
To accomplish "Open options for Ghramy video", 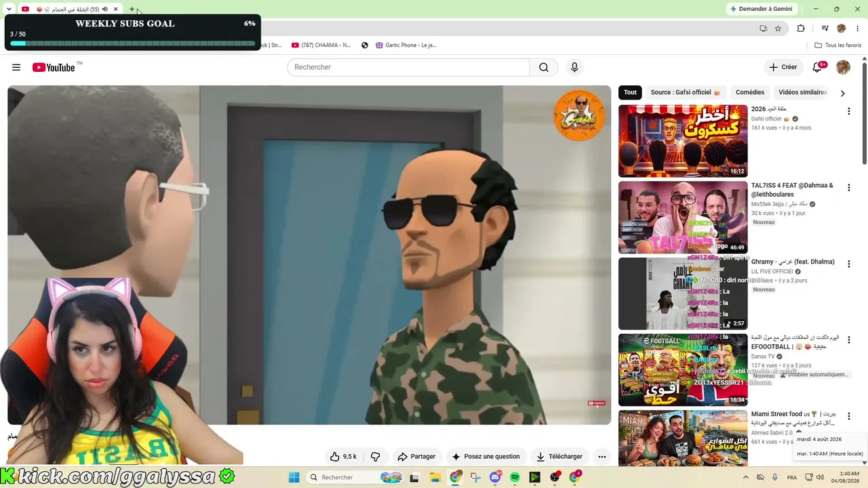I will click(848, 264).
